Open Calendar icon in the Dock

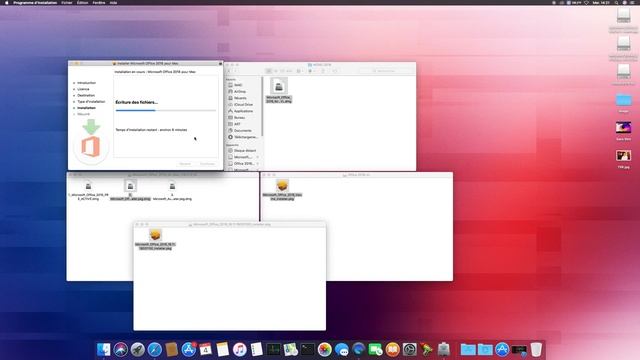[x=205, y=349]
